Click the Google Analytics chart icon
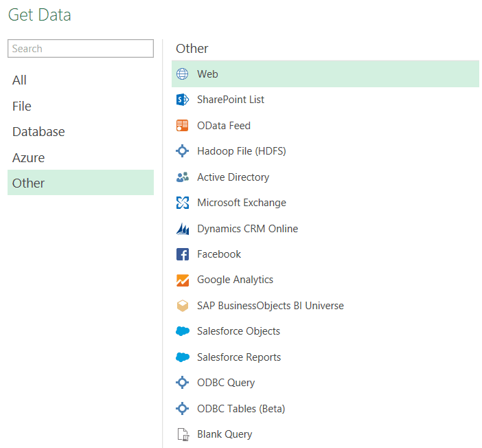 [x=182, y=280]
